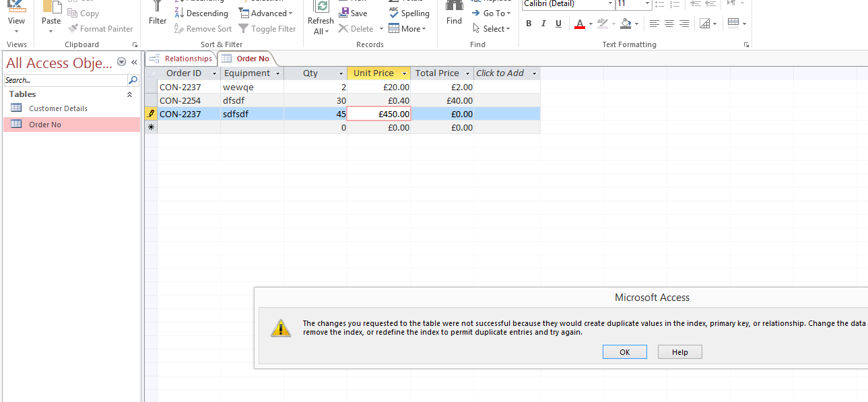This screenshot has height=402, width=868.
Task: Click the Qty cell showing 30
Action: (x=315, y=100)
